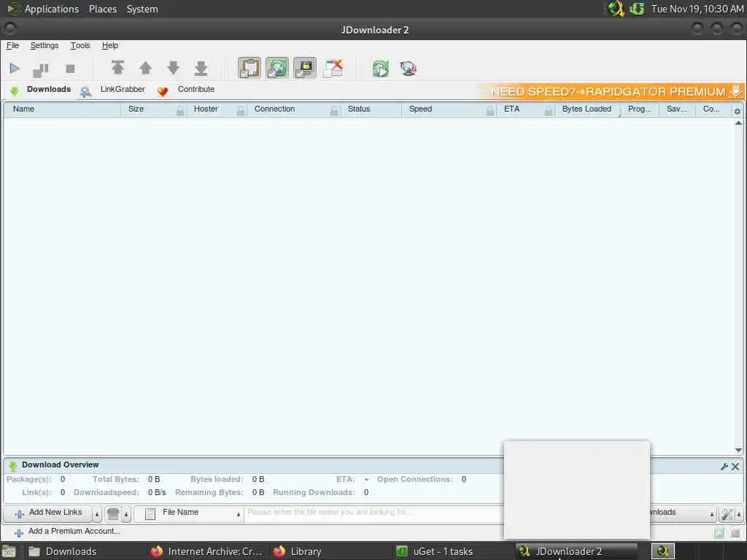The width and height of the screenshot is (747, 560).
Task: Click the Add New Links button
Action: [x=47, y=513]
